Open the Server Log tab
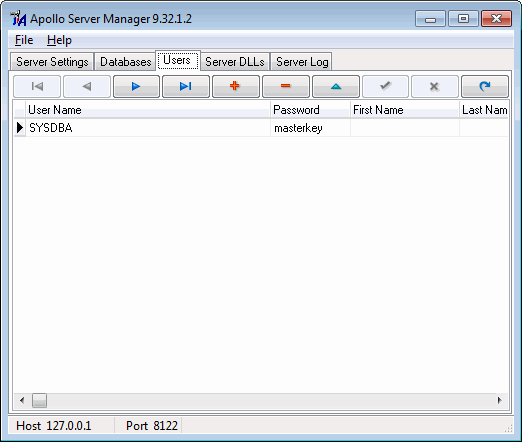This screenshot has height=442, width=522. pyautogui.click(x=302, y=62)
